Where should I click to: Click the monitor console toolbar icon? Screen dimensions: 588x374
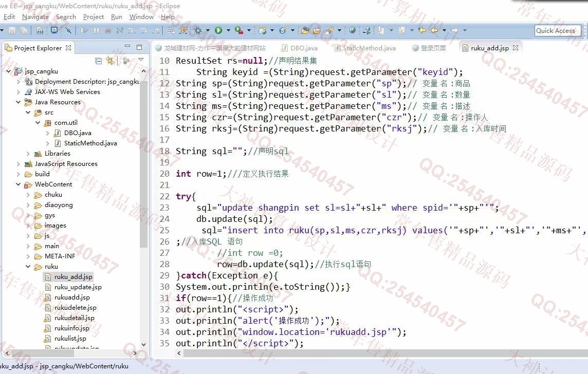[54, 30]
